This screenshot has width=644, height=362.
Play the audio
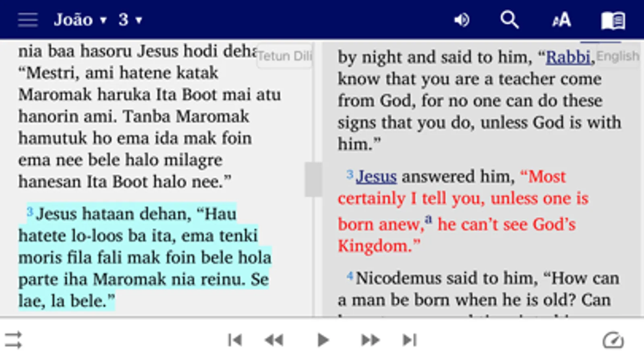coord(323,340)
